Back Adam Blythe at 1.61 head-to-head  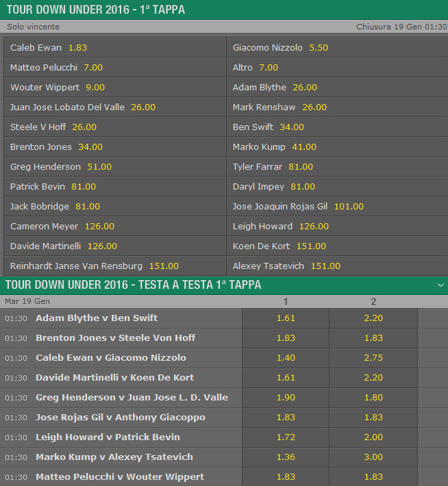(x=286, y=318)
